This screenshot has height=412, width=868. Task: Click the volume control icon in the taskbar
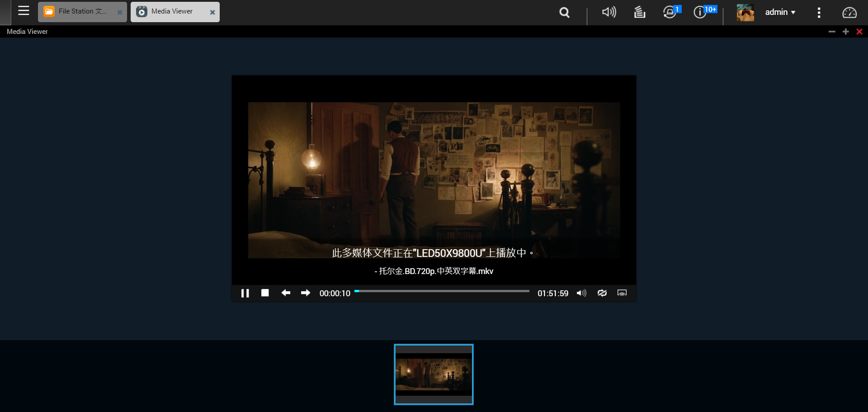point(608,12)
